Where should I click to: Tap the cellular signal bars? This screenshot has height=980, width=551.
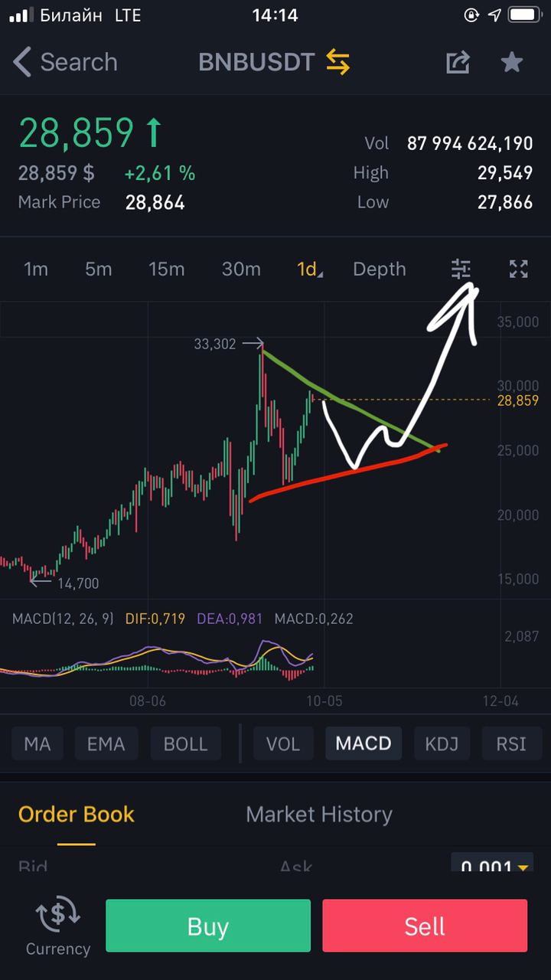point(22,15)
